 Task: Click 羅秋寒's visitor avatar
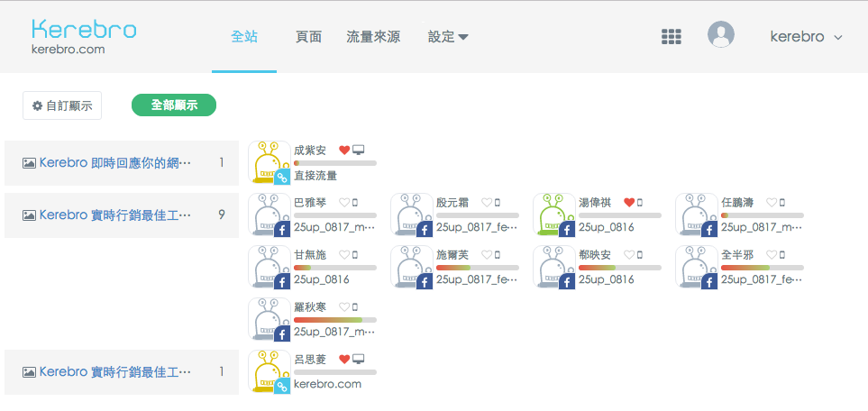pyautogui.click(x=269, y=319)
